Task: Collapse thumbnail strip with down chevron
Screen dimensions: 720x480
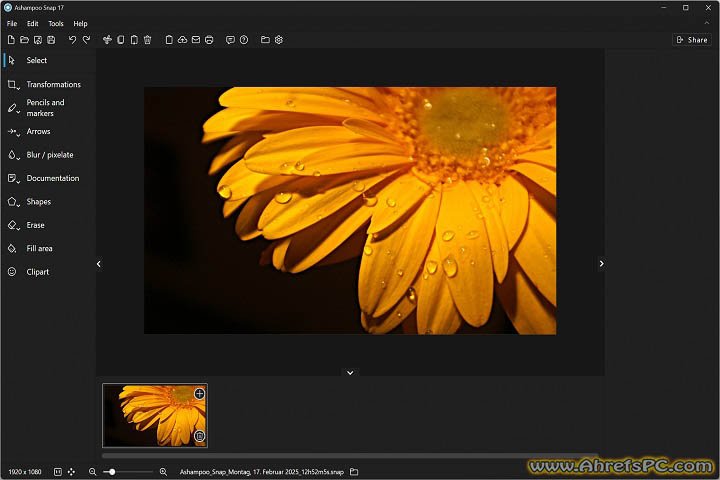Action: [x=350, y=373]
